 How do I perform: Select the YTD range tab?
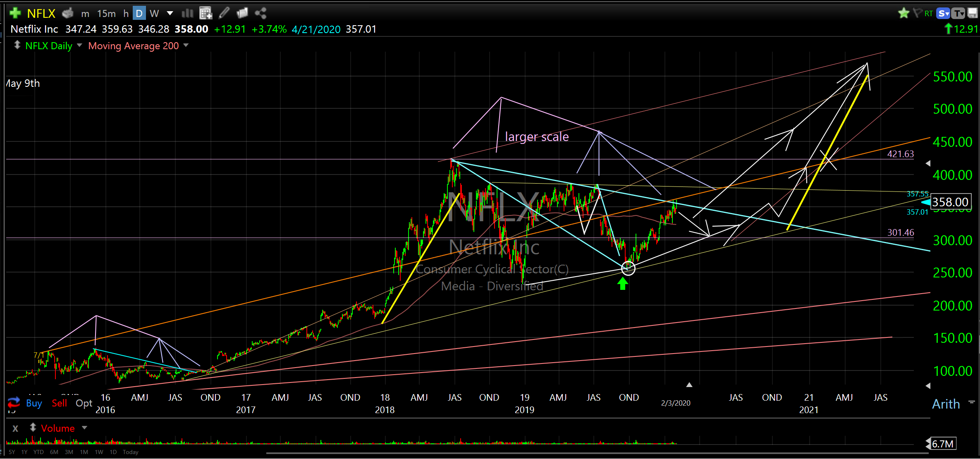[x=38, y=452]
